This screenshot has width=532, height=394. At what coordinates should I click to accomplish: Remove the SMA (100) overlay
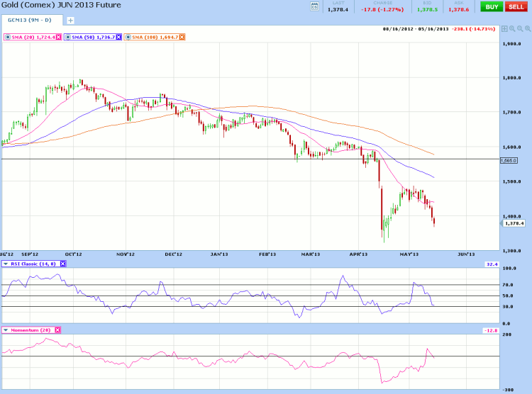182,36
